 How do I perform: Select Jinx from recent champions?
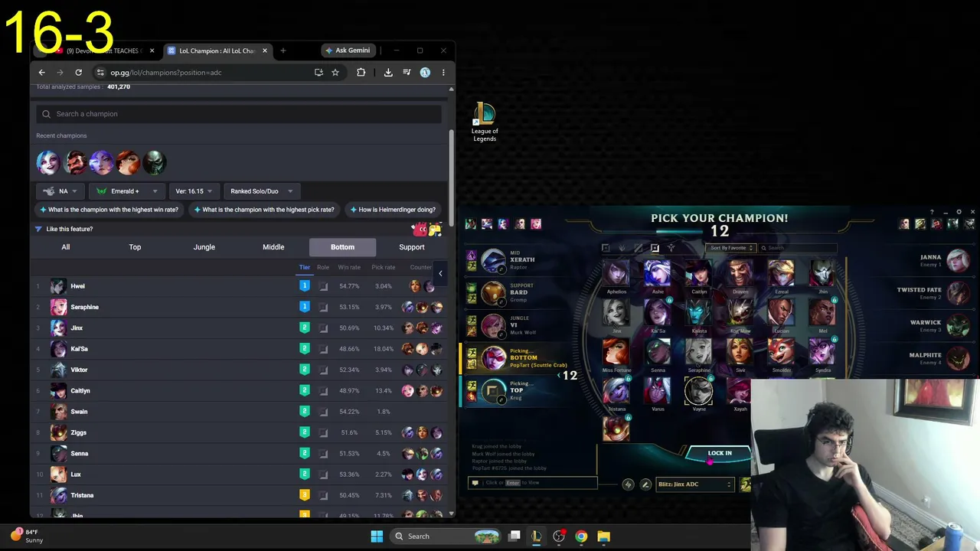point(48,162)
